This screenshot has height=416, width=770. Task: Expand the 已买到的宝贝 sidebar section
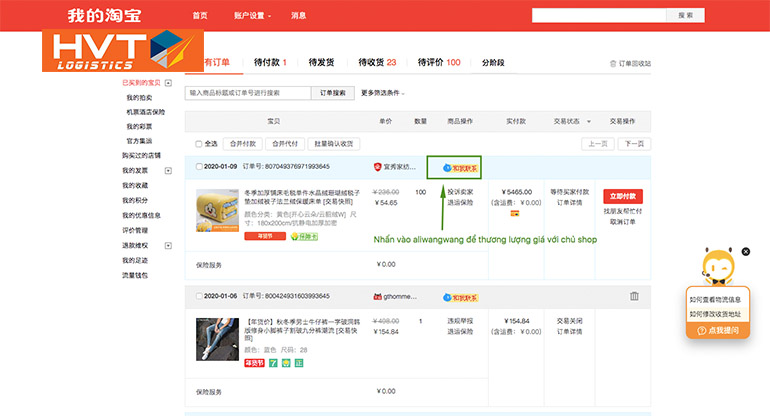coord(168,83)
